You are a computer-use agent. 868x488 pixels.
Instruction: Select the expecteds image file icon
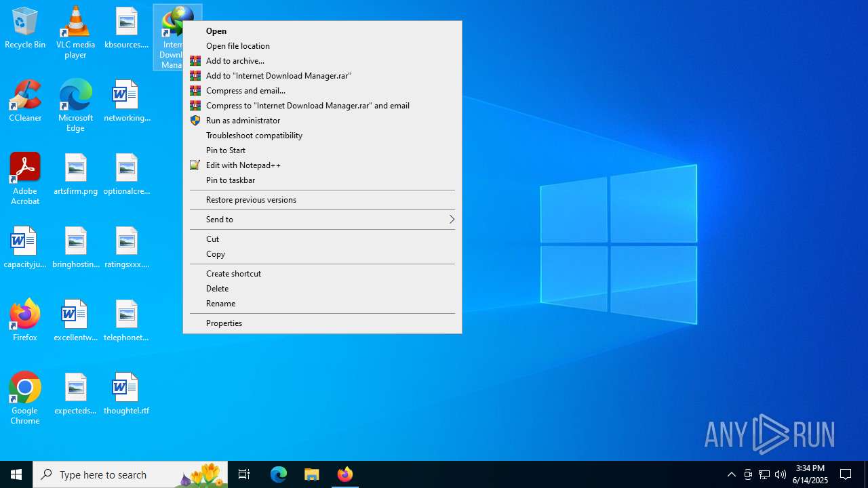point(75,394)
